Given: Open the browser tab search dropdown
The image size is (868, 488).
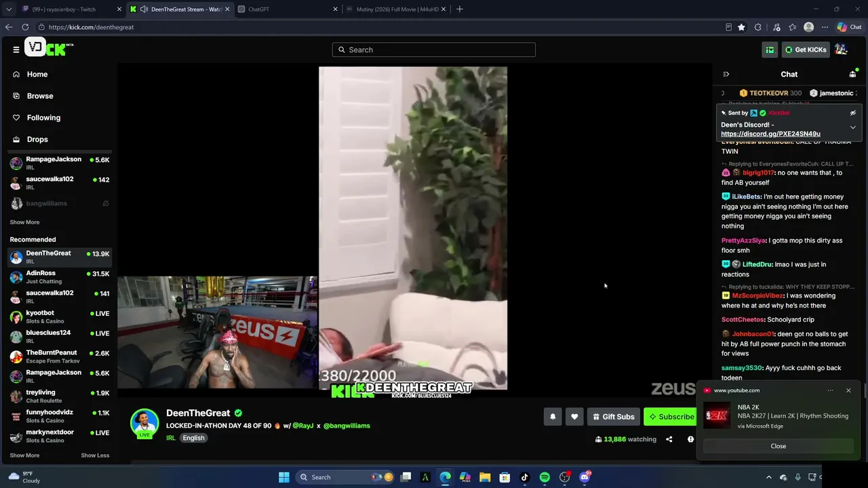Looking at the screenshot, I should (8, 9).
